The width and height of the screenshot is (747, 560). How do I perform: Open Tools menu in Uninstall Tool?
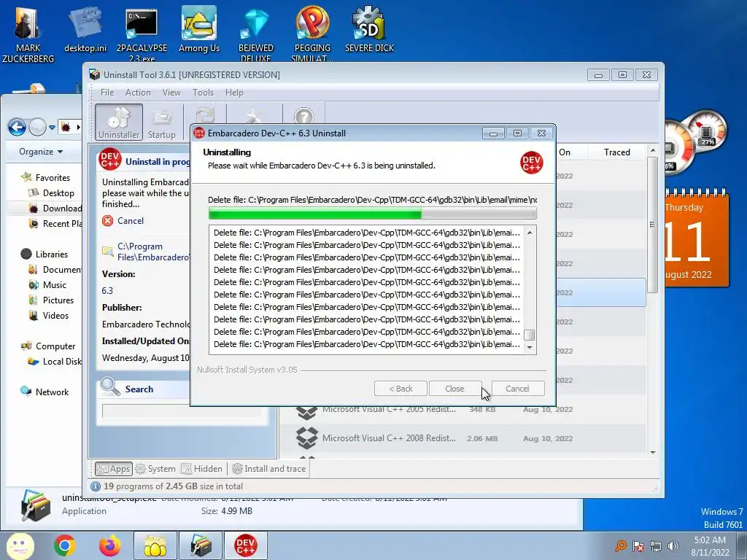click(203, 93)
